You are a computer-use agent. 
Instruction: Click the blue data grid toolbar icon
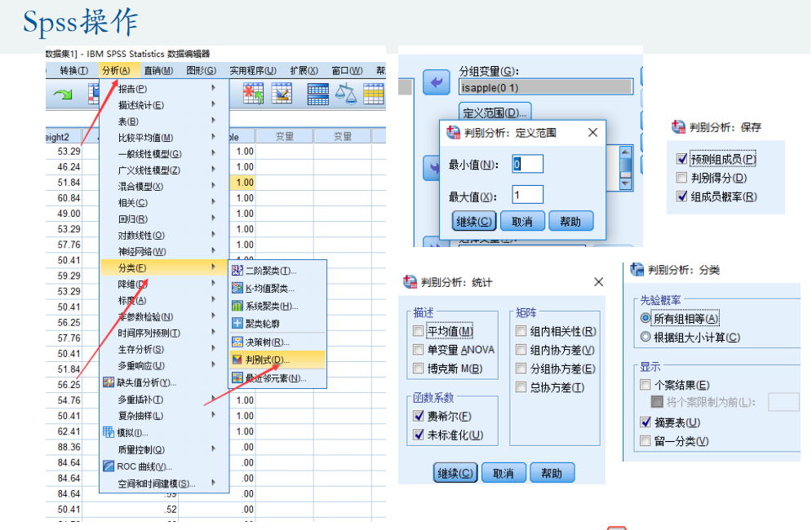click(x=317, y=94)
